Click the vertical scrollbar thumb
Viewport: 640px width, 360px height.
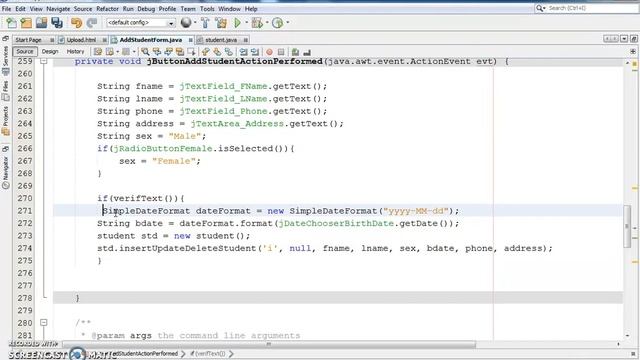click(x=627, y=227)
